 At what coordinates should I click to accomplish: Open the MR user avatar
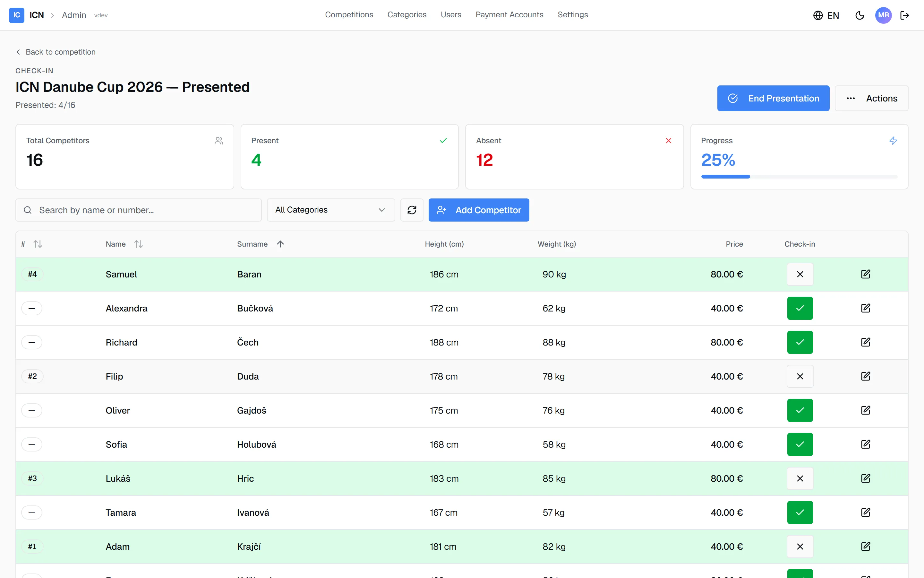tap(884, 15)
